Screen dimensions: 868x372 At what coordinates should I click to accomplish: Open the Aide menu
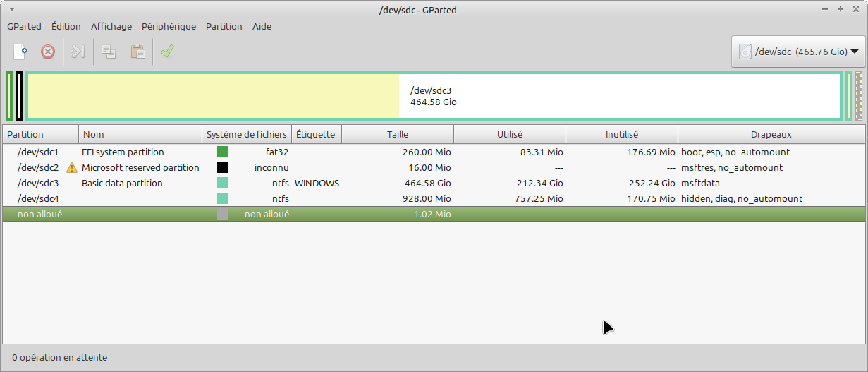262,26
